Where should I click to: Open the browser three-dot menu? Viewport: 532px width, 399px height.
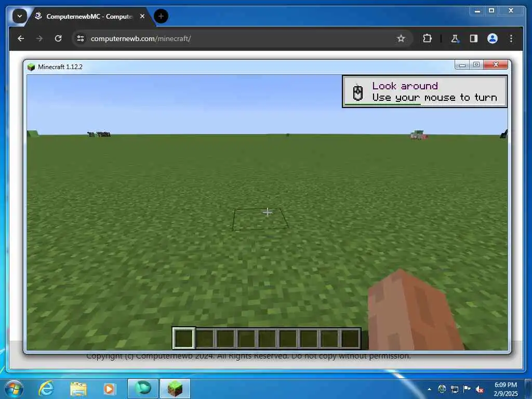[511, 38]
